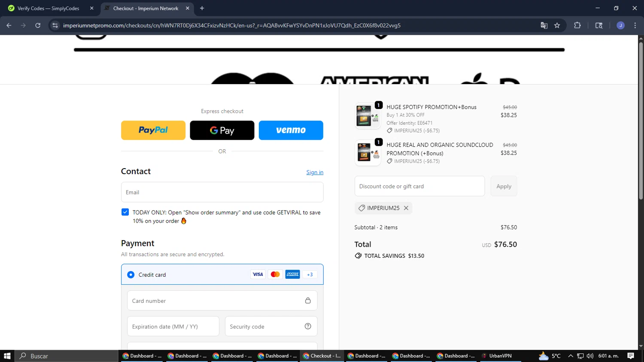The width and height of the screenshot is (644, 362).
Task: Click the Amex card logo
Action: tap(292, 275)
